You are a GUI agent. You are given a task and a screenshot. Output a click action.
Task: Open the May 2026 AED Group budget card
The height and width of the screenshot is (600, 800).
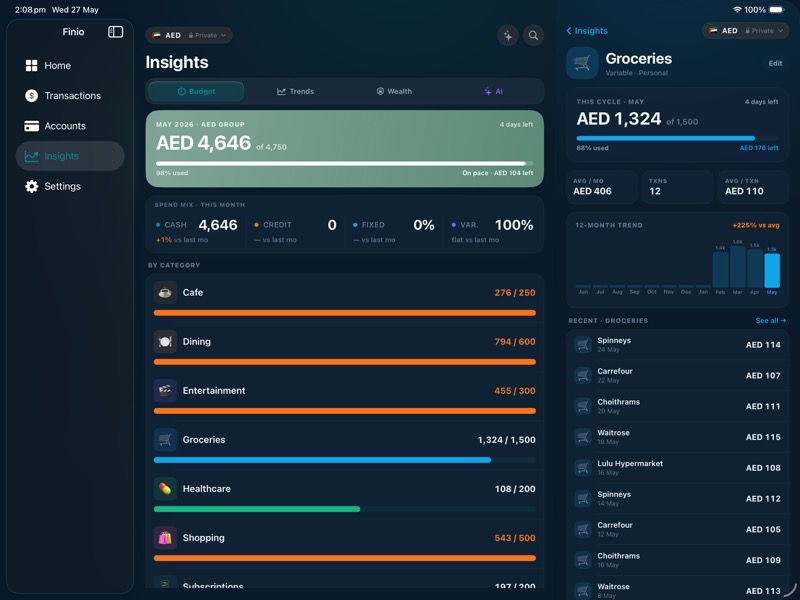[344, 149]
